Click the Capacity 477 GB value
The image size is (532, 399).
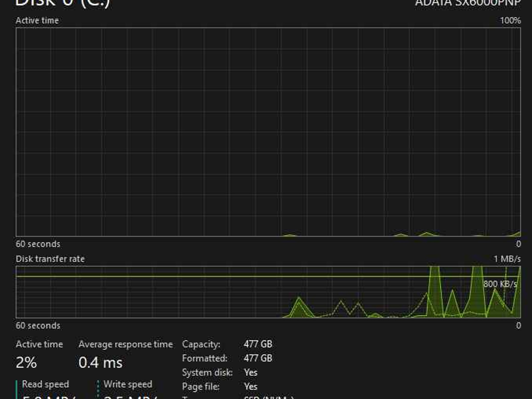pyautogui.click(x=258, y=344)
